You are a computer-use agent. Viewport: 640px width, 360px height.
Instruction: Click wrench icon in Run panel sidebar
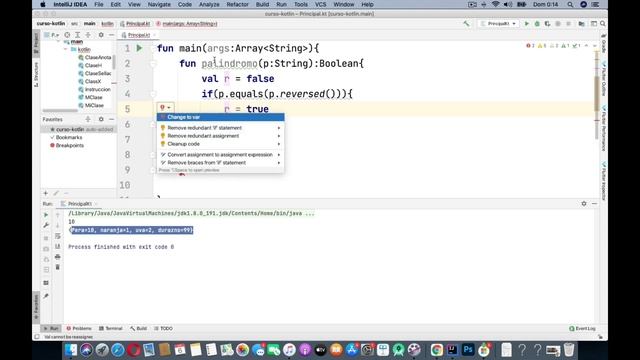46,225
